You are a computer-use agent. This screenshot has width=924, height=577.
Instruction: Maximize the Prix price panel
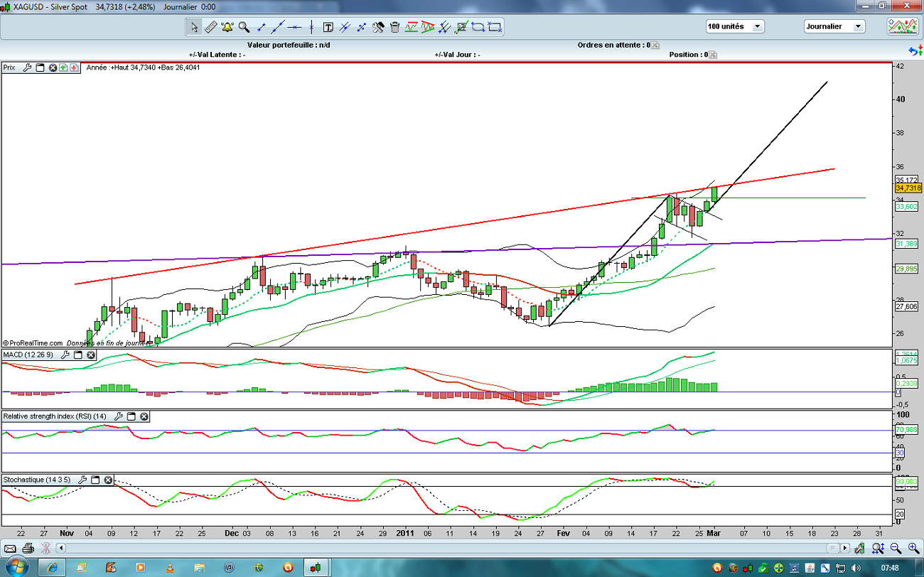click(40, 68)
